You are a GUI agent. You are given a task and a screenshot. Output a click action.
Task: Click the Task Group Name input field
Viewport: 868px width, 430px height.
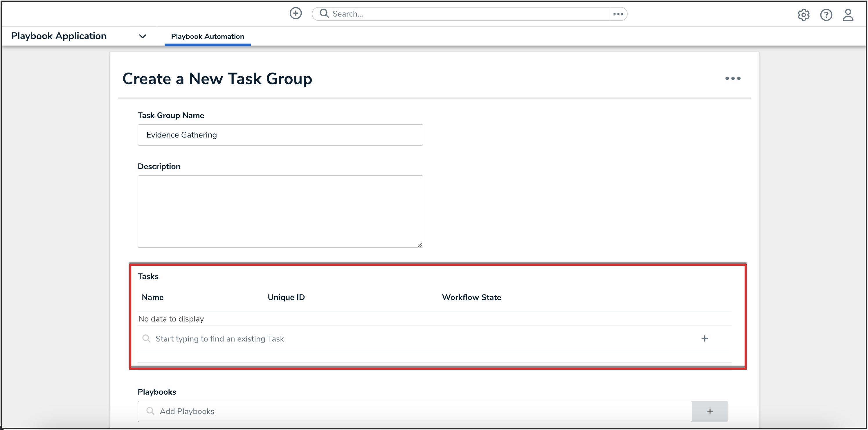[x=280, y=135]
